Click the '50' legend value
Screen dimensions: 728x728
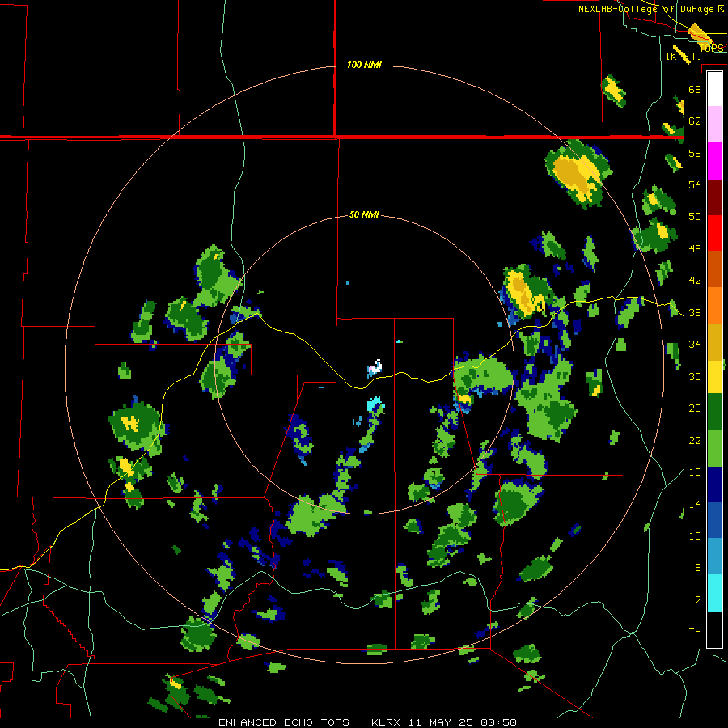[695, 217]
